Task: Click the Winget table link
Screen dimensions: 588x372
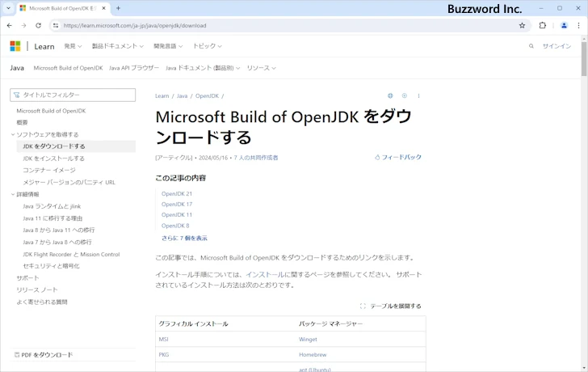Action: (x=308, y=339)
